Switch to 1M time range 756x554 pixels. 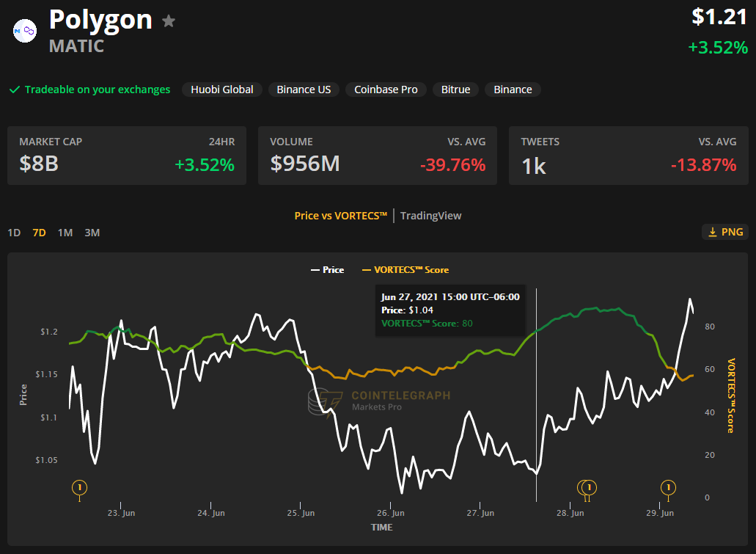(65, 233)
